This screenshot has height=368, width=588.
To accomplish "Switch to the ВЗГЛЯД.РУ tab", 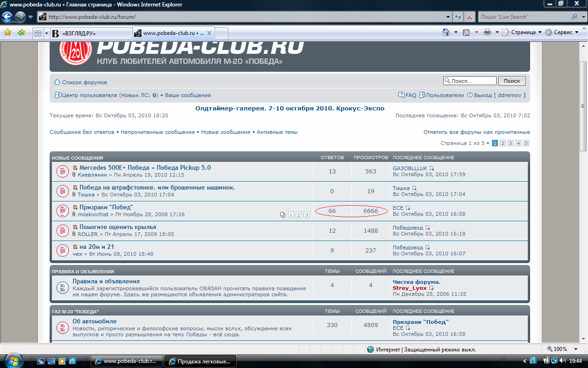I will coord(91,34).
